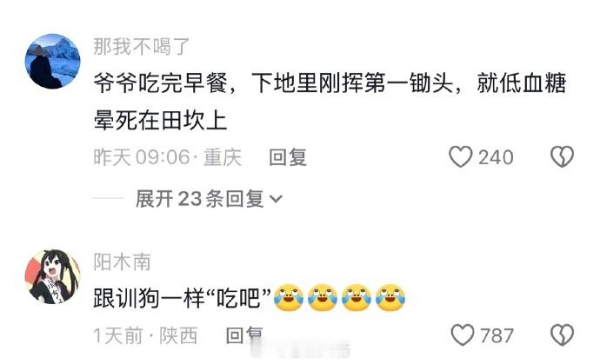The width and height of the screenshot is (600, 364).
Task: Click the 1天前 · 陕西 timestamp
Action: click(145, 335)
